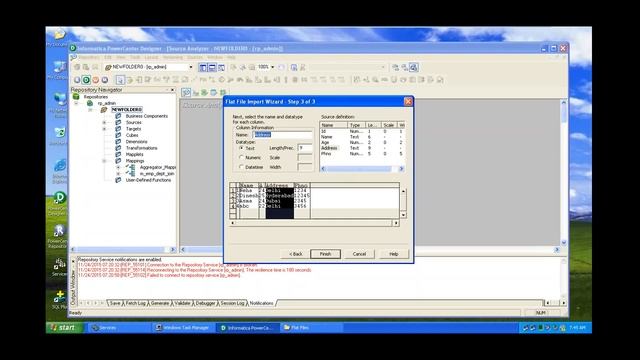Collapse the NEWFOLDER0 folder node

coord(90,110)
